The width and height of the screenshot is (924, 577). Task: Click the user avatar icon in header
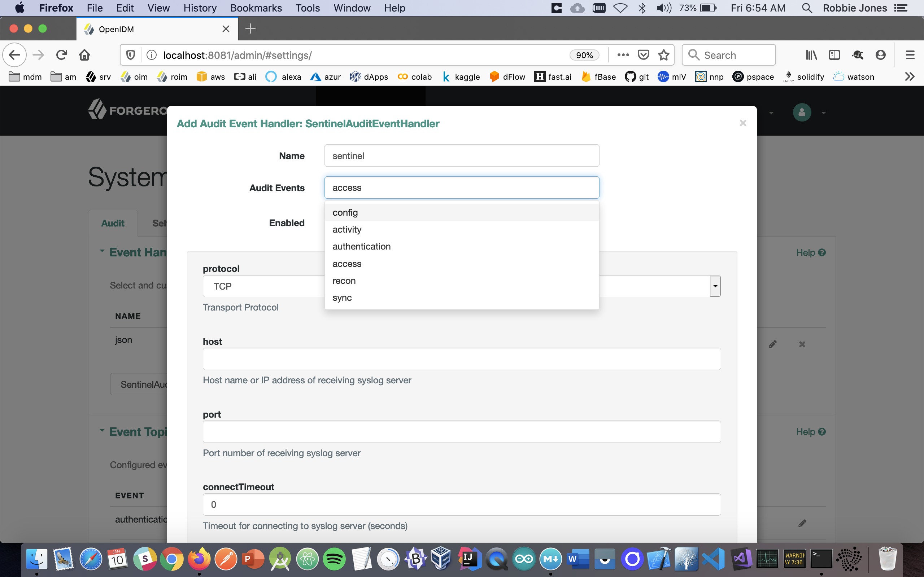point(802,113)
